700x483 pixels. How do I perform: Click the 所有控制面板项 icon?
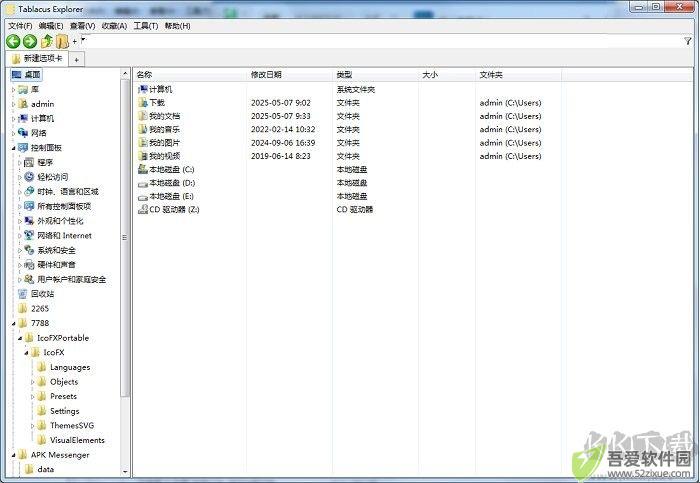coord(29,206)
